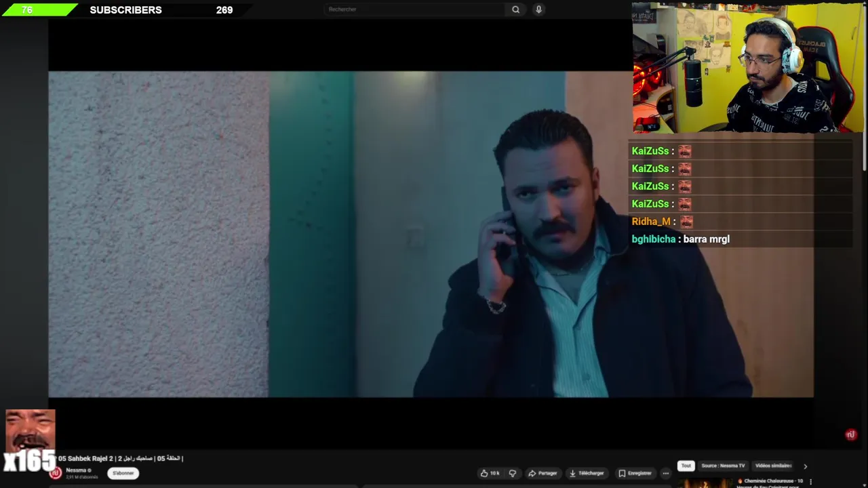
Task: Click the Cheminée Chaleureuse video thumbnail
Action: pyautogui.click(x=705, y=483)
